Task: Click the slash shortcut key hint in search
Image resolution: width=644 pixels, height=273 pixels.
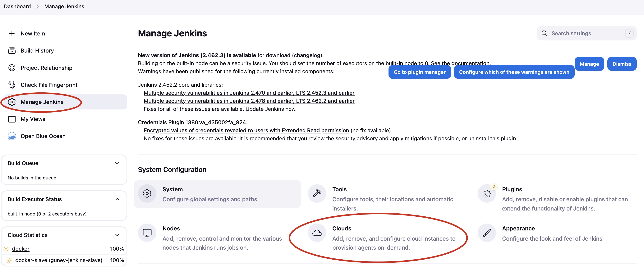Action: [629, 33]
